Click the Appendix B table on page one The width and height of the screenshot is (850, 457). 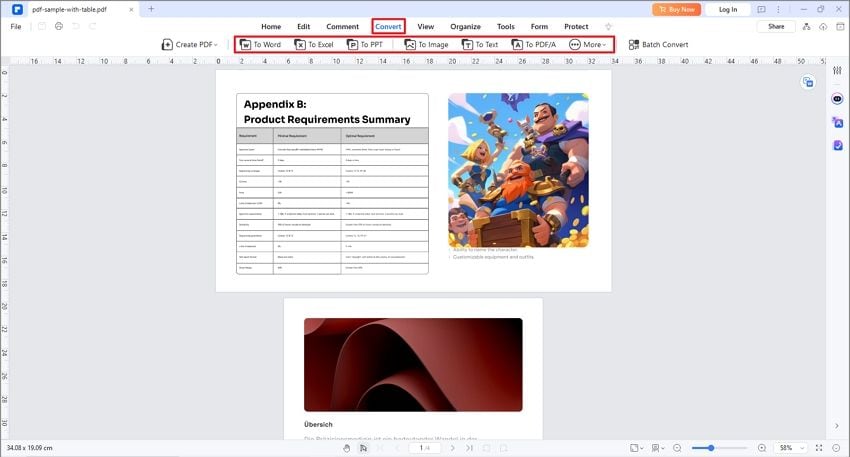332,184
